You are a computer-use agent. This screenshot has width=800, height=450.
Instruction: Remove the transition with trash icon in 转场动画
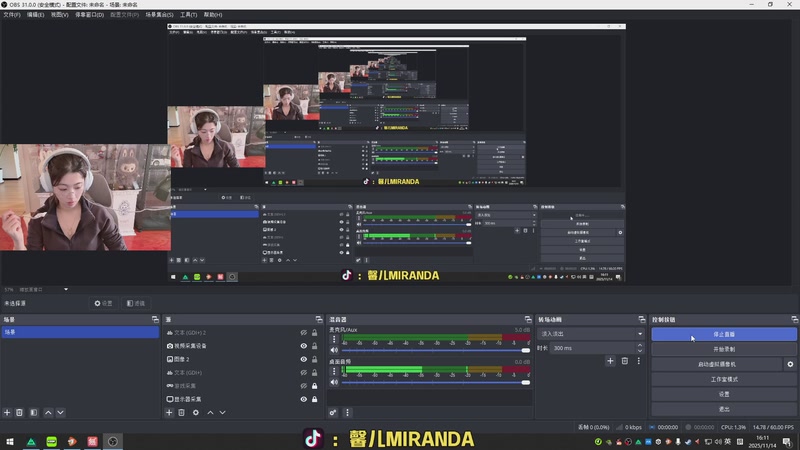624,361
